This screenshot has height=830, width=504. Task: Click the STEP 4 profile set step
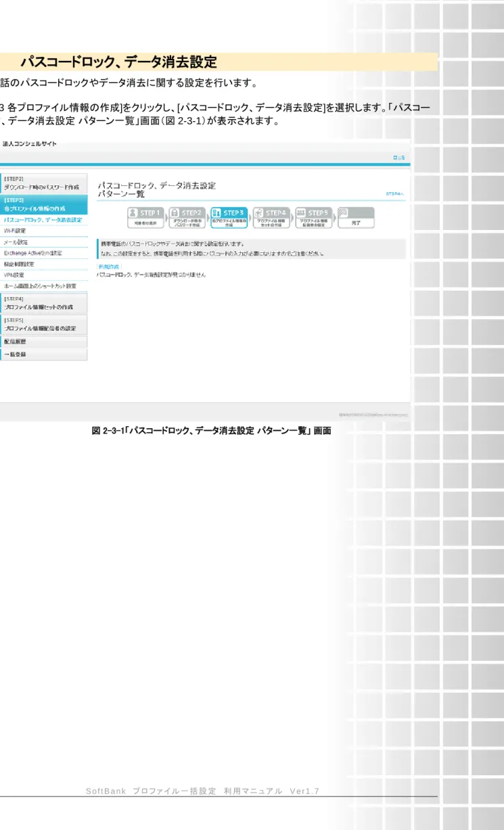[x=271, y=217]
